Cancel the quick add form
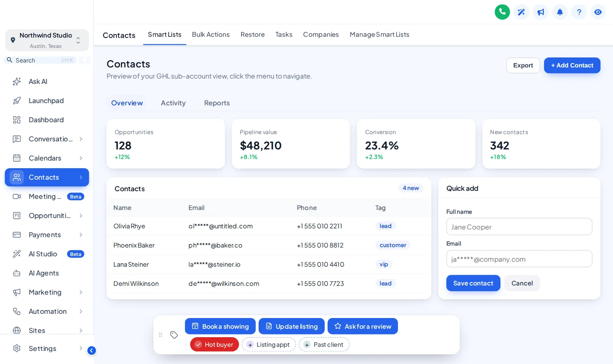Screen dimensions: 613x364 click(x=522, y=283)
